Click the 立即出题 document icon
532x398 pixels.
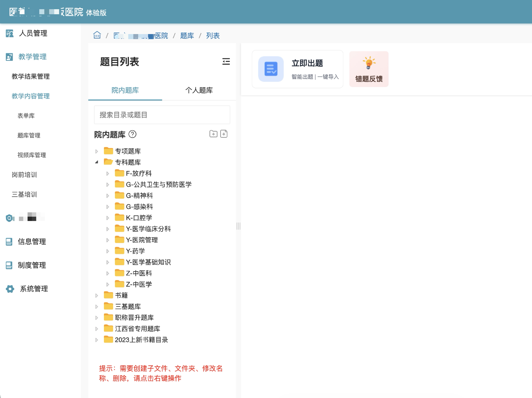pyautogui.click(x=271, y=69)
